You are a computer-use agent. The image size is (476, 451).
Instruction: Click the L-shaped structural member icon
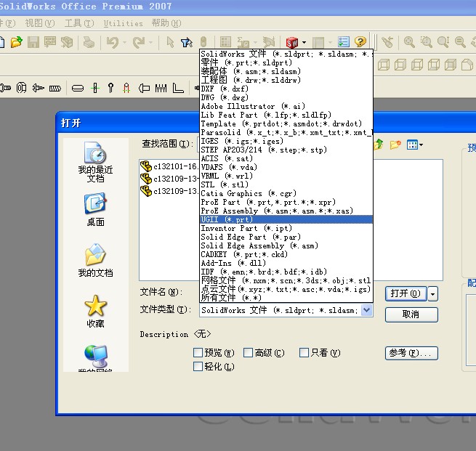pos(178,89)
